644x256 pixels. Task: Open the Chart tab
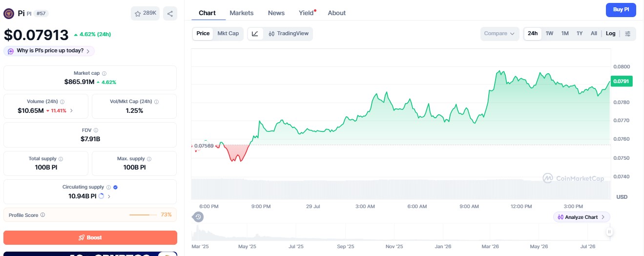tap(207, 13)
